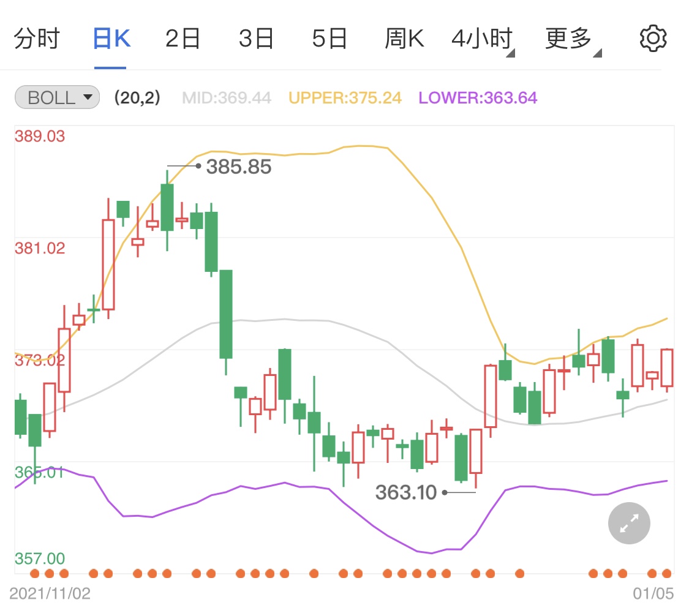Click the diagonal arrows resize button
This screenshot has width=689, height=616.
pos(629,524)
